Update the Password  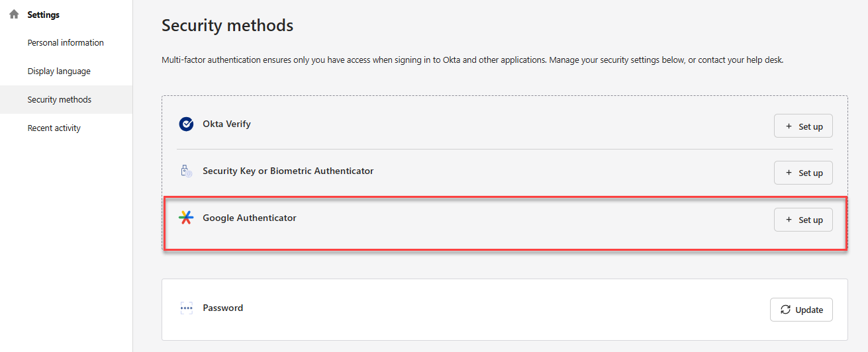pyautogui.click(x=801, y=310)
